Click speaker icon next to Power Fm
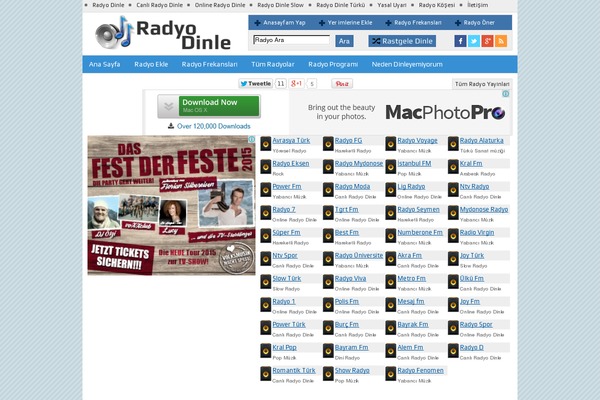Screen dimensions: 600x400 tap(266, 190)
